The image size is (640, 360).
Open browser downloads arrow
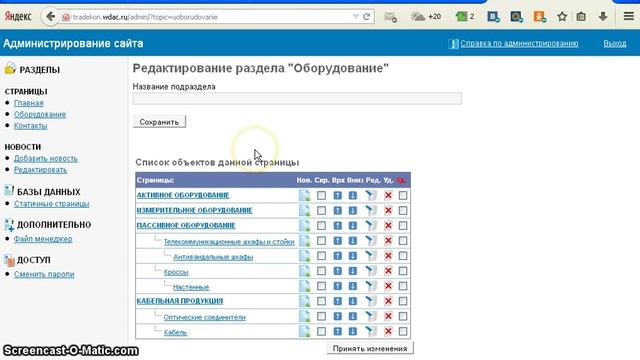603,17
